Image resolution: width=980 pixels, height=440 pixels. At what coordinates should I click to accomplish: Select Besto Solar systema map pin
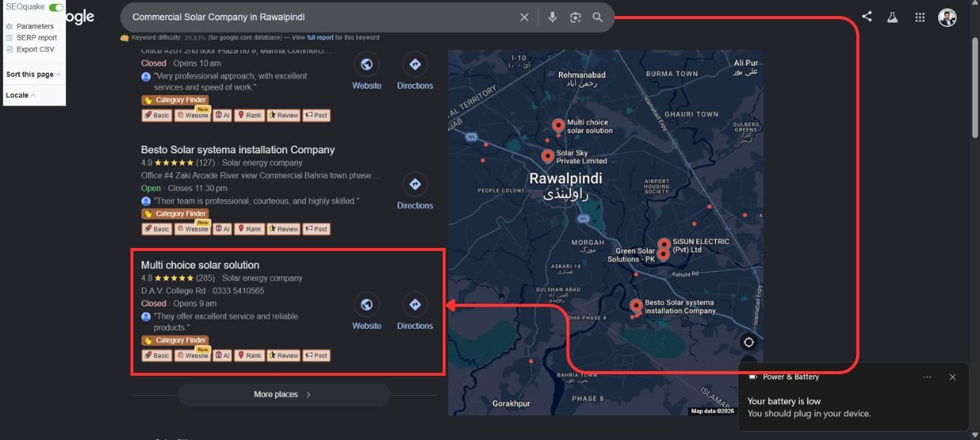click(x=635, y=306)
